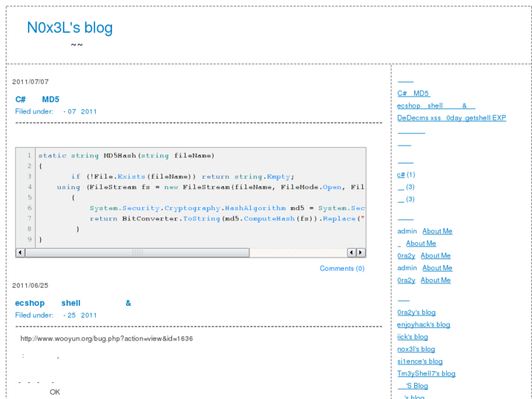
Task: Visit nox3l's blog link in blogroll
Action: pyautogui.click(x=416, y=349)
